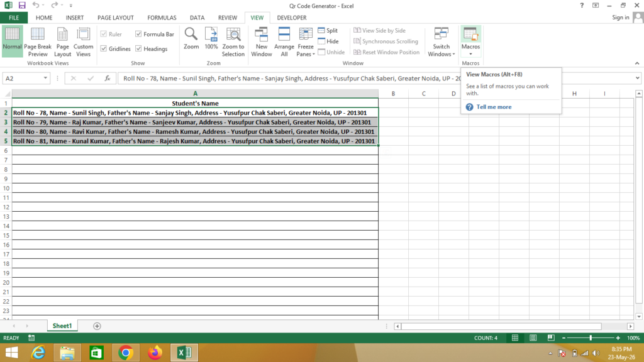Viewport: 644px width, 362px height.
Task: Select column B header
Action: click(x=393, y=94)
